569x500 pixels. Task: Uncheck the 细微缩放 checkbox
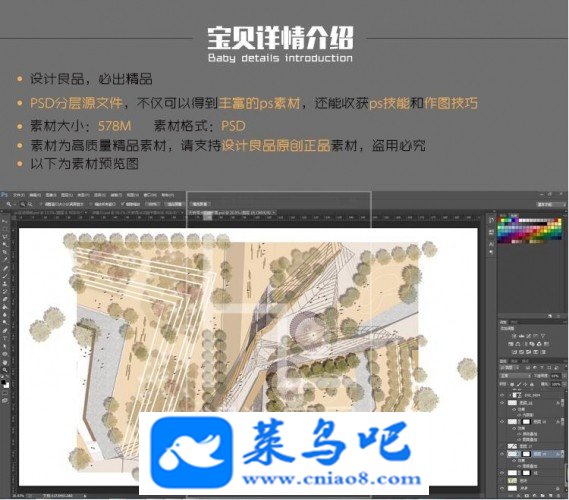click(122, 204)
